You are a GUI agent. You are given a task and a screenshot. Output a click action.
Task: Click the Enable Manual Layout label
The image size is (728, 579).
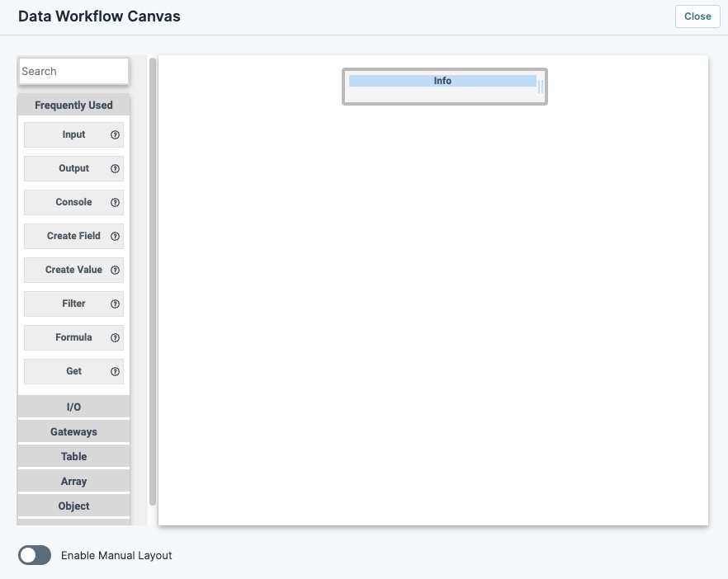click(116, 555)
